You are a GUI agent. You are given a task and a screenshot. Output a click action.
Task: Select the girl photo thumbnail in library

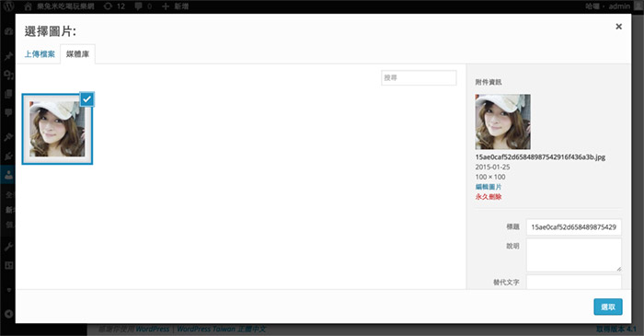[57, 129]
